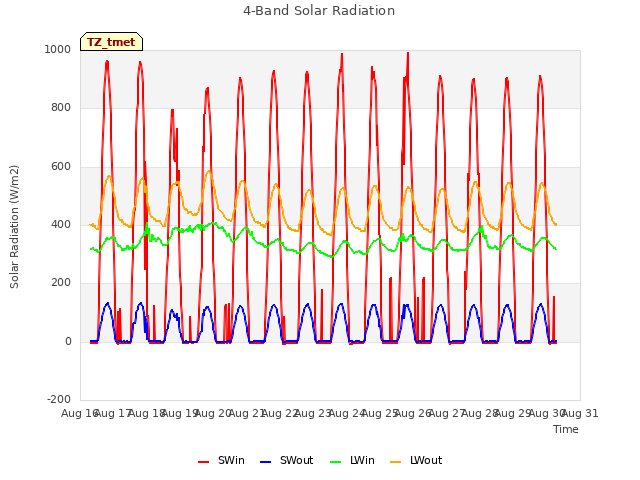
Task: Click the 600 y-axis tick label
Action: (x=61, y=167)
